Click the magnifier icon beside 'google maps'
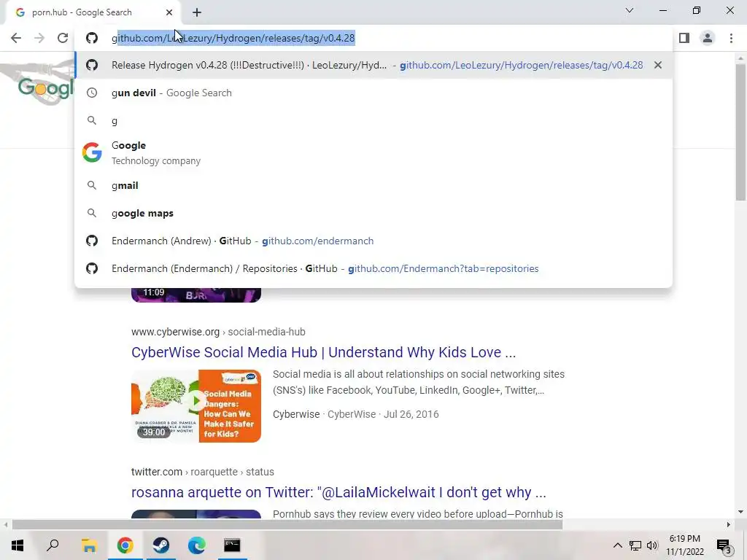 92,213
